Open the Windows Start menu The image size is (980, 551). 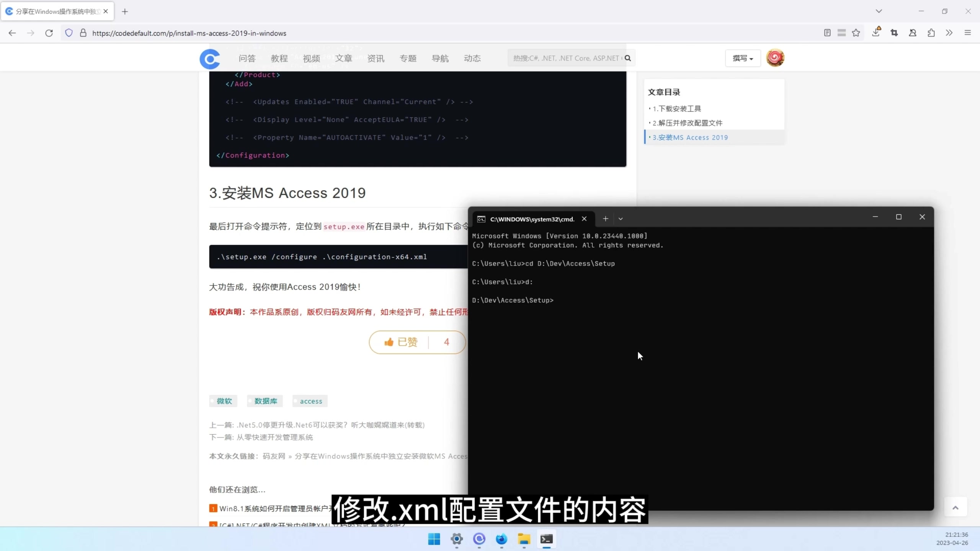434,539
